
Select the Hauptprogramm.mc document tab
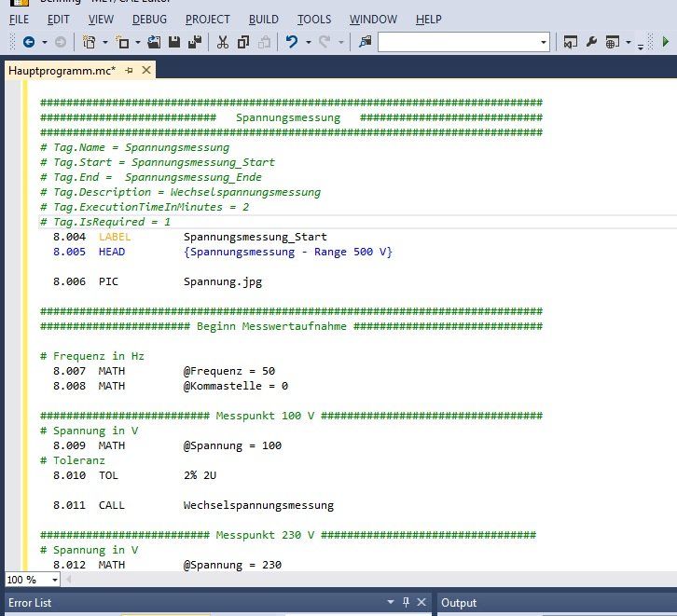62,71
